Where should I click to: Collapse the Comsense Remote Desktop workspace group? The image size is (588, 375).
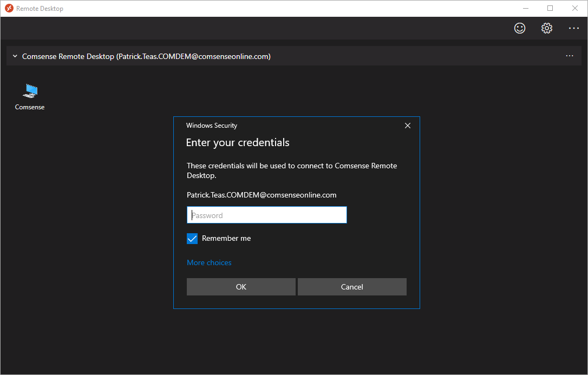pos(15,56)
